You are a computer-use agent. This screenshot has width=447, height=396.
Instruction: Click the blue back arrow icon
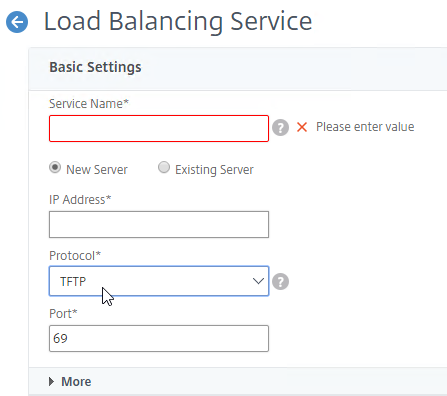click(17, 22)
